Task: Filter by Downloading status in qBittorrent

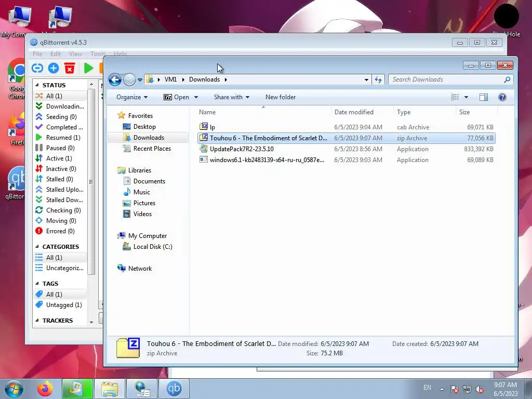Action: coord(60,106)
